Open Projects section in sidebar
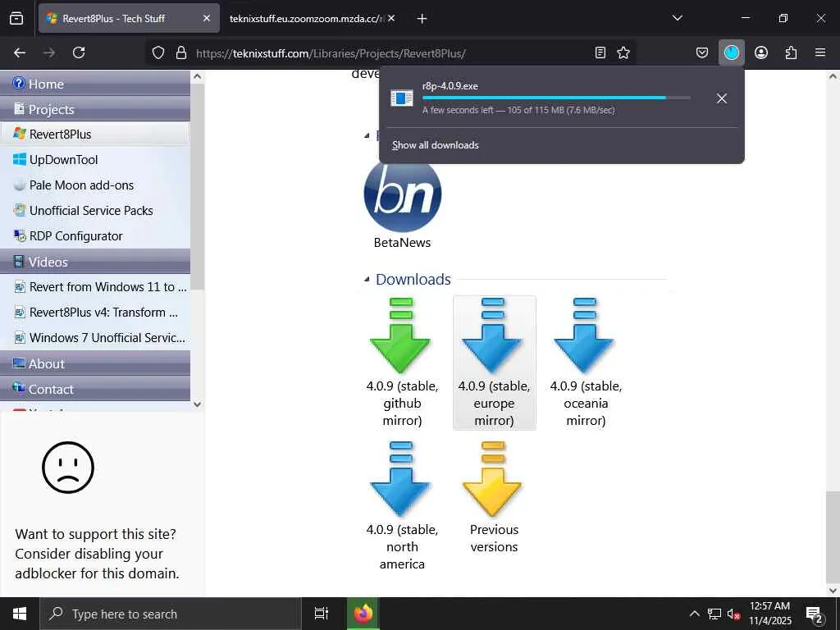The height and width of the screenshot is (630, 840). click(95, 109)
